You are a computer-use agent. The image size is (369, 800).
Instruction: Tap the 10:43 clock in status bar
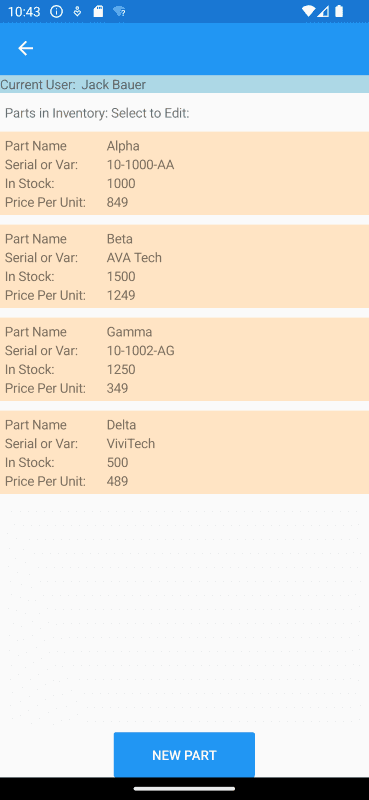click(24, 11)
